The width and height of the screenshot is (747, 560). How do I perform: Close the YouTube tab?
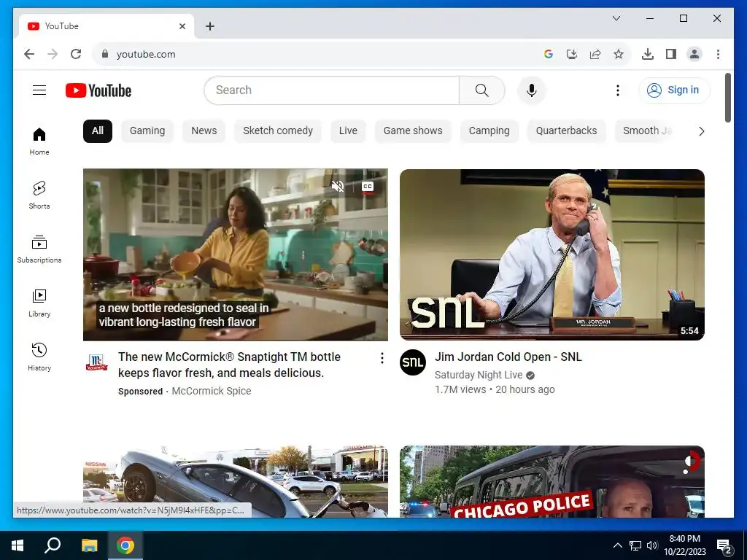182,26
